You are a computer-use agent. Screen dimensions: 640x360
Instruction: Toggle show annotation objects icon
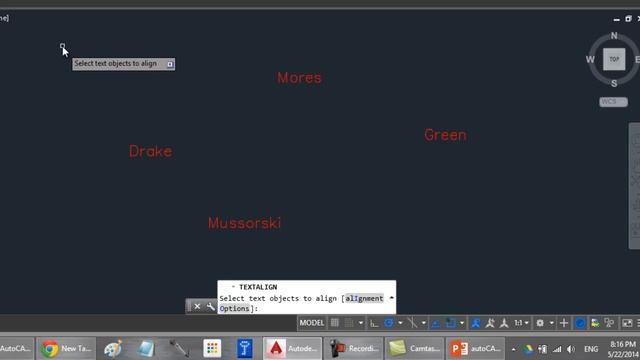tap(476, 323)
